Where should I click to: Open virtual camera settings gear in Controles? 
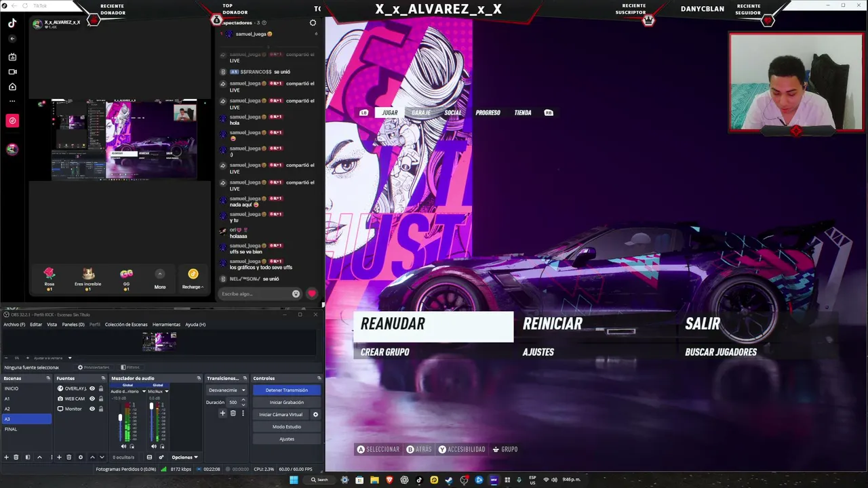tap(315, 415)
